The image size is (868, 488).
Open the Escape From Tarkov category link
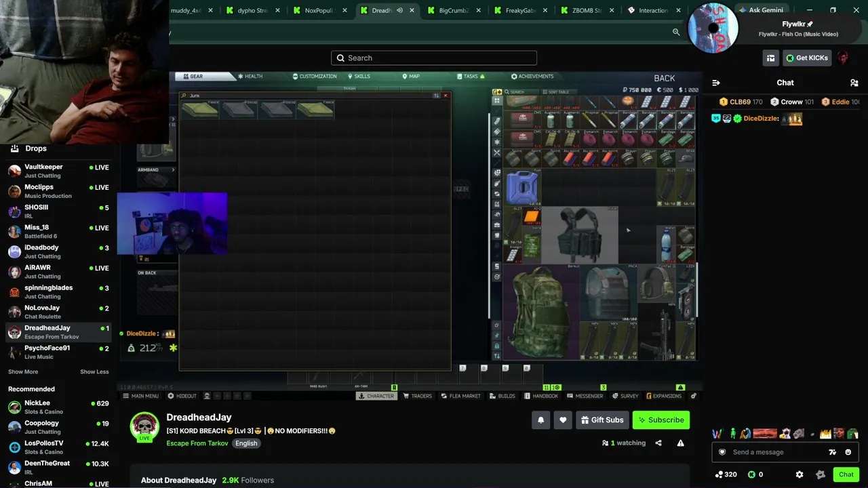click(x=197, y=443)
